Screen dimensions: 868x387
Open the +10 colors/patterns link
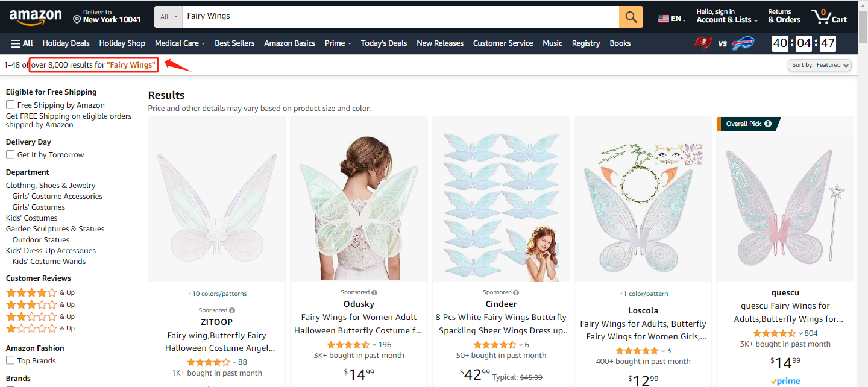[217, 294]
